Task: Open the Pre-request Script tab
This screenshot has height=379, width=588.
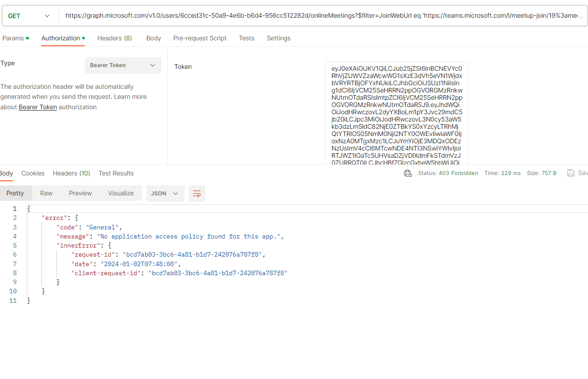Action: coord(200,38)
